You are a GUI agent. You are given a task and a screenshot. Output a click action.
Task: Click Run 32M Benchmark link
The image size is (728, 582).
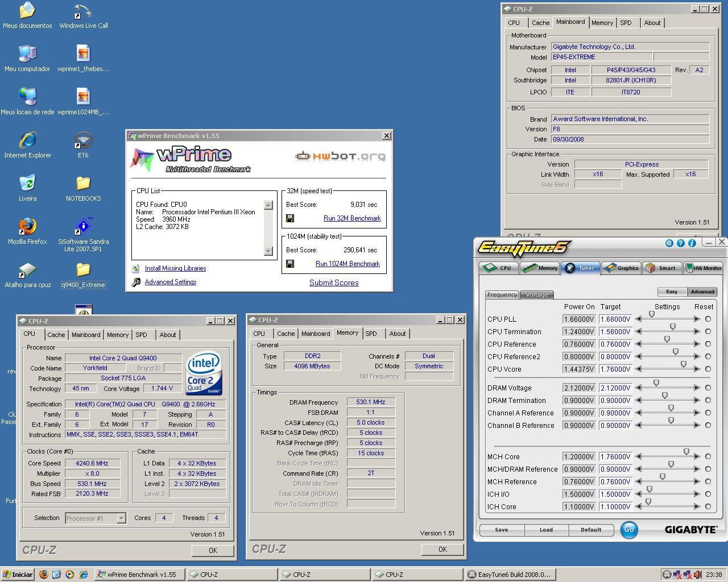coord(352,218)
